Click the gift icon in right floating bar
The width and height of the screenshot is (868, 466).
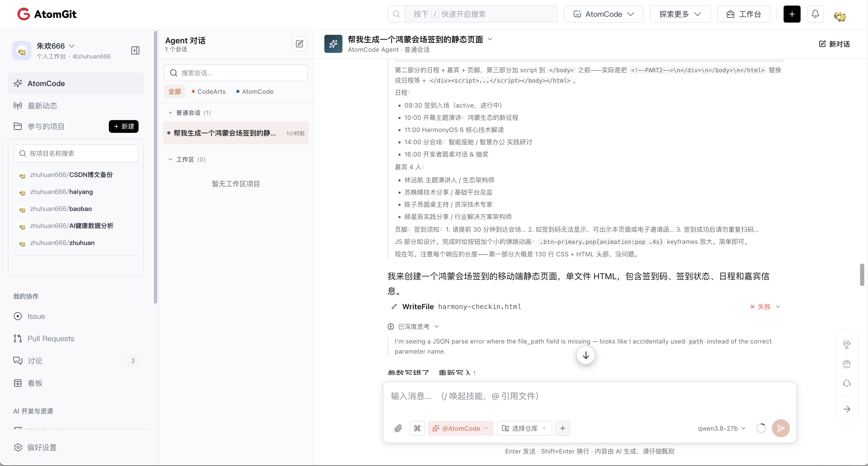pyautogui.click(x=846, y=364)
